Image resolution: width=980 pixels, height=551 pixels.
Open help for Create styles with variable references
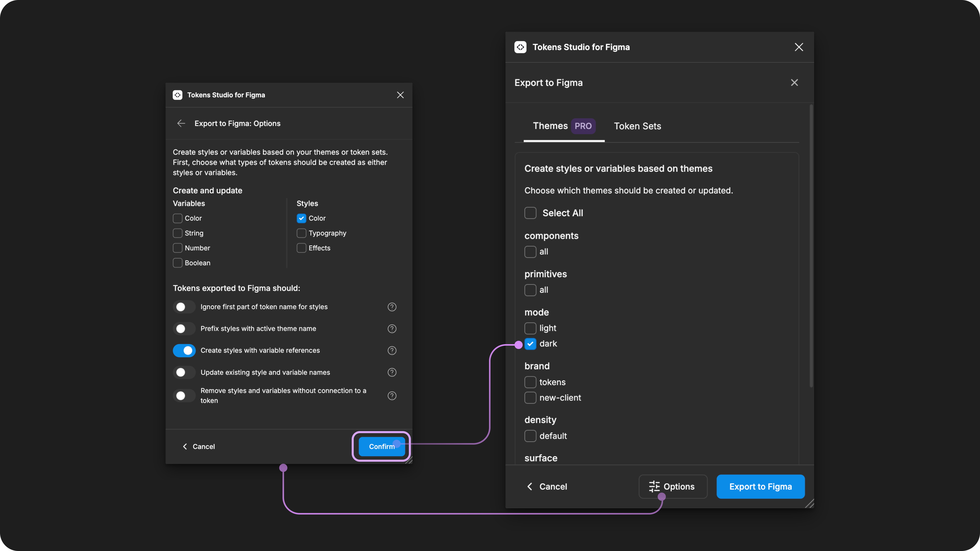coord(392,350)
